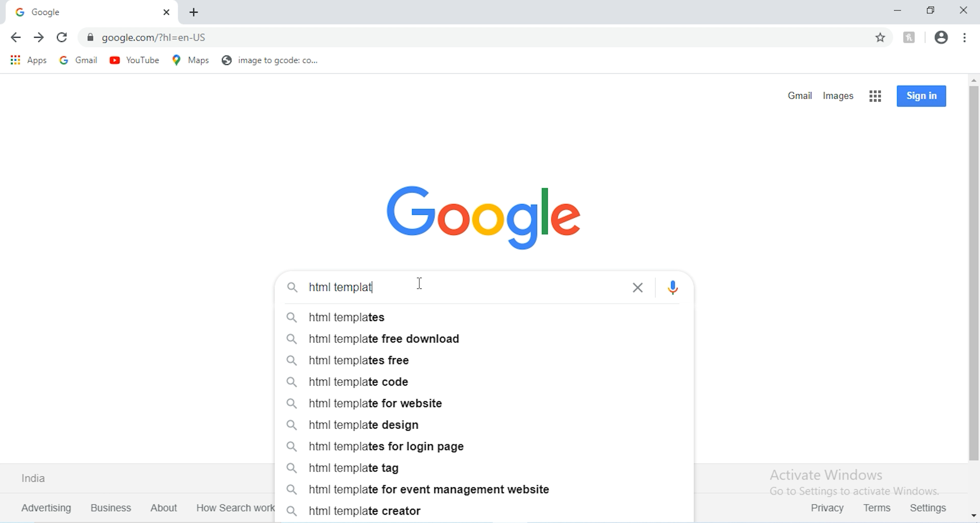Viewport: 980px width, 523px height.
Task: Choose the "html template for website" suggestion
Action: point(376,404)
